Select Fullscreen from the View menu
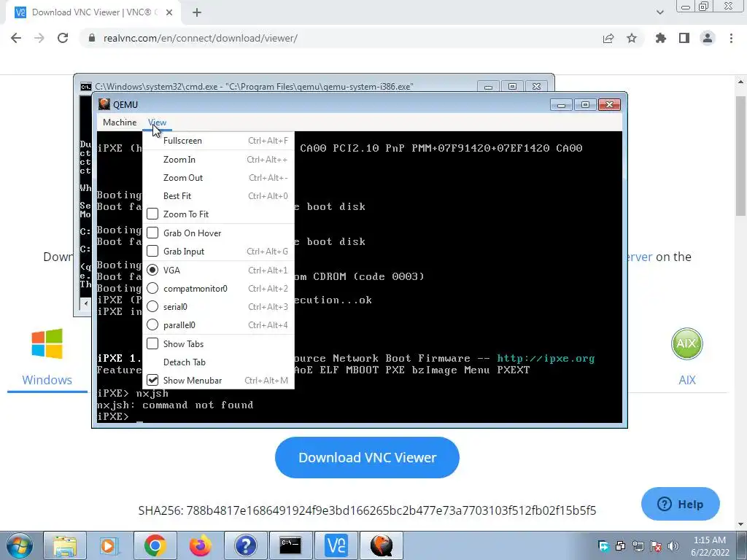The height and width of the screenshot is (560, 747). [219, 141]
